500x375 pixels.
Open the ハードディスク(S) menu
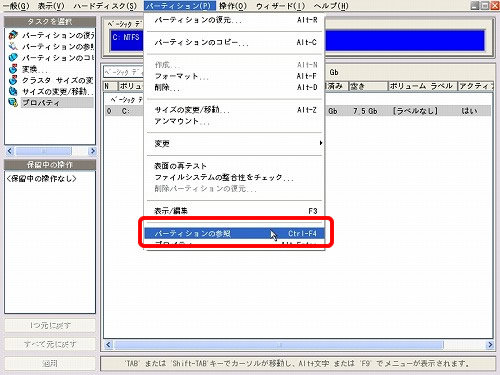click(105, 6)
